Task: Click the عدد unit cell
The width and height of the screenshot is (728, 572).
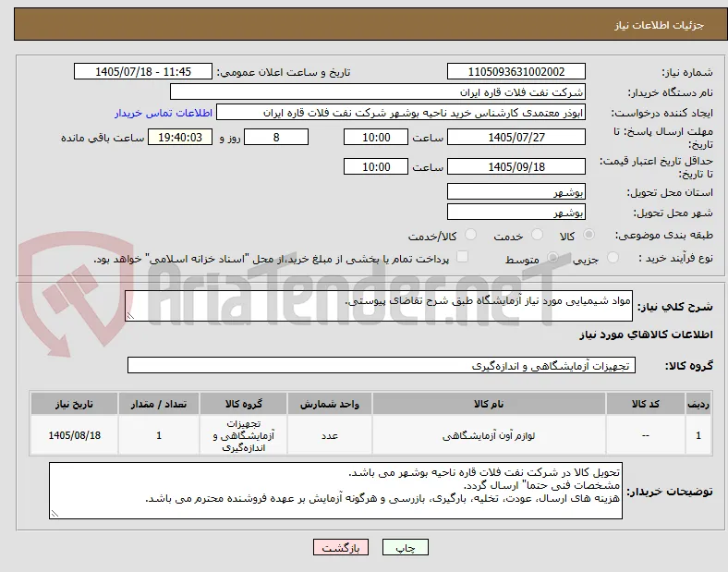Action: pyautogui.click(x=330, y=435)
